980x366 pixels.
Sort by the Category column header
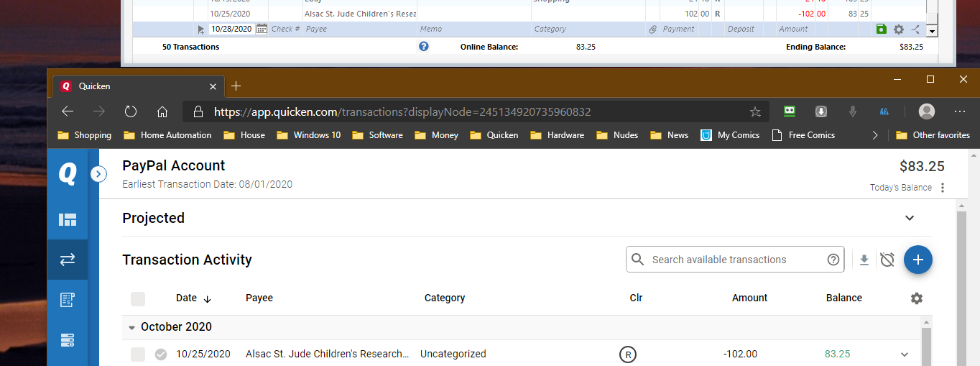pos(445,298)
